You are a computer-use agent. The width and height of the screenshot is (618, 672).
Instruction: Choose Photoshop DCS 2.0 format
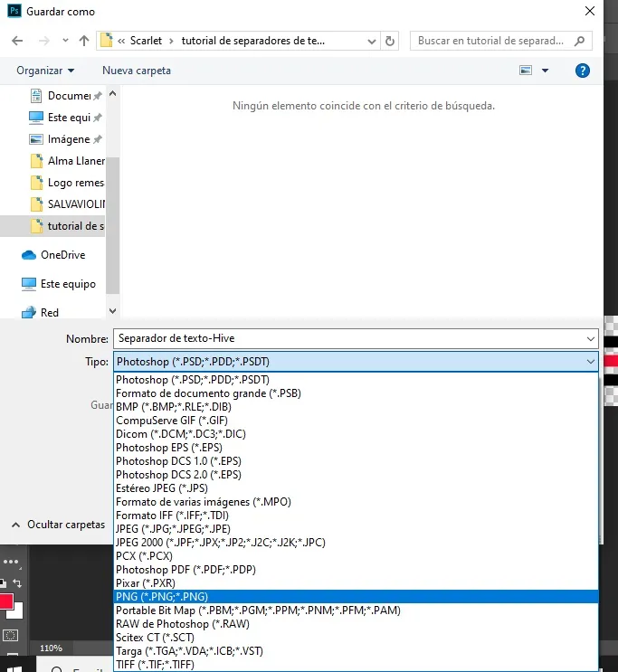356,475
